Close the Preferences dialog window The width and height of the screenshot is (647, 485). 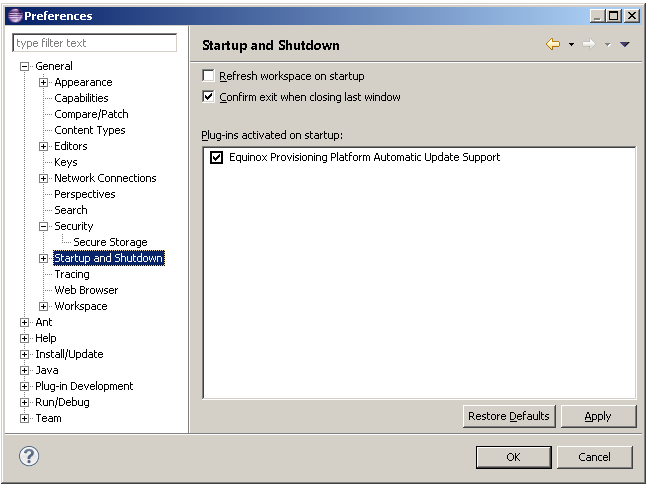click(x=632, y=16)
